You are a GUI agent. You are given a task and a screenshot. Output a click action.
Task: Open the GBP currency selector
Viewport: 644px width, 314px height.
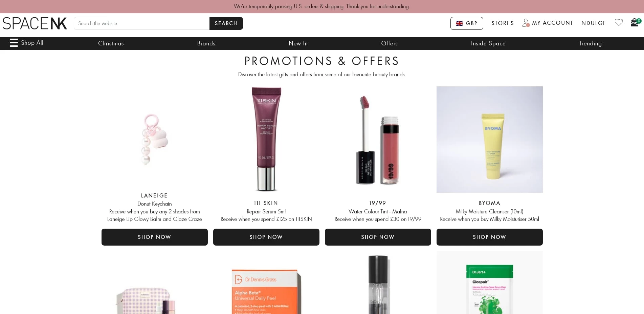point(467,23)
